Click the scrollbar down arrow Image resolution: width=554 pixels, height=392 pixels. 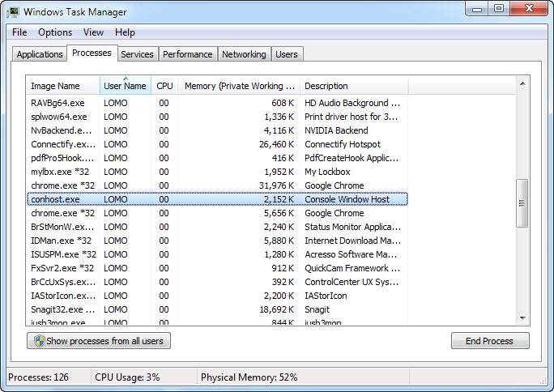click(522, 318)
